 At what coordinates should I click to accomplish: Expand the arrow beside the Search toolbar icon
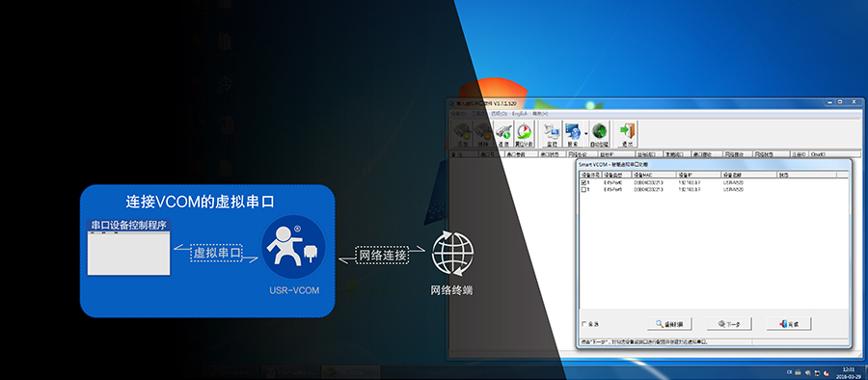[x=585, y=133]
